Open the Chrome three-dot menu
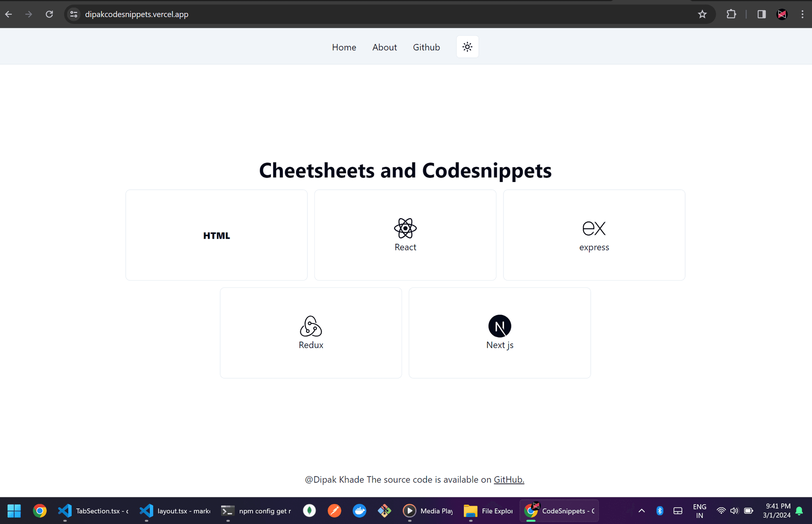 pos(802,14)
